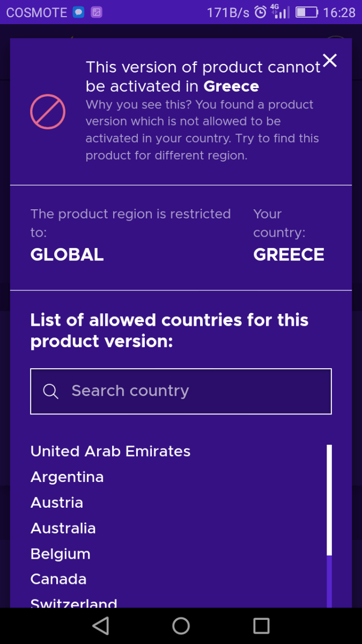Choose Canada in the list

point(58,580)
